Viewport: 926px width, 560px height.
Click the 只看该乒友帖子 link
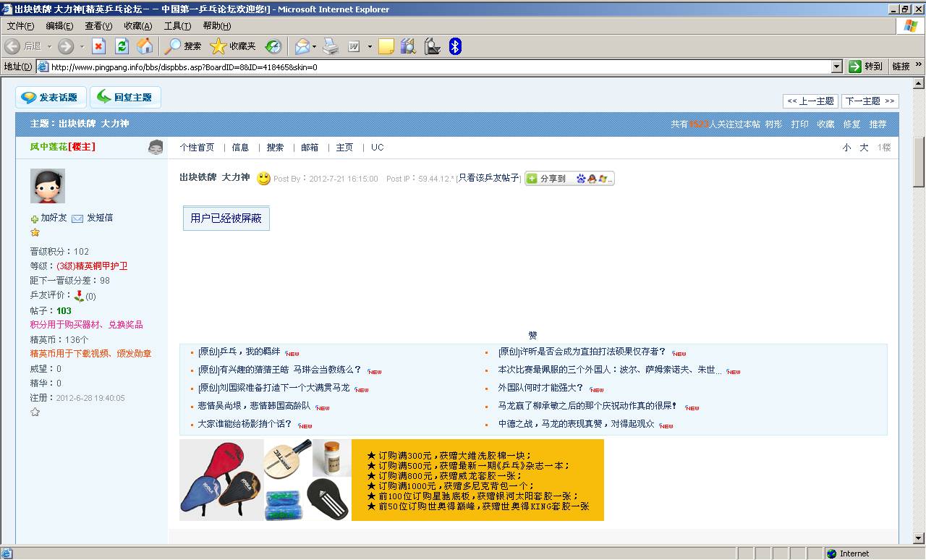coord(489,178)
